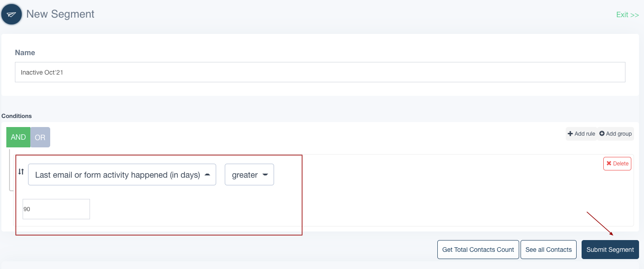Delete the current rule
This screenshot has height=269, width=644.
point(617,164)
